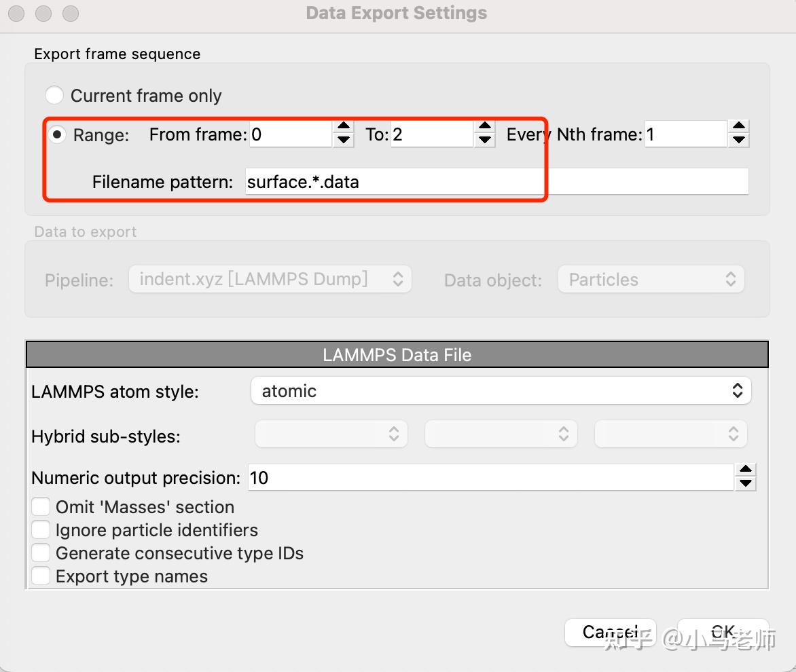The image size is (796, 672).
Task: Click up arrow of the To frame stepper
Action: tap(484, 127)
